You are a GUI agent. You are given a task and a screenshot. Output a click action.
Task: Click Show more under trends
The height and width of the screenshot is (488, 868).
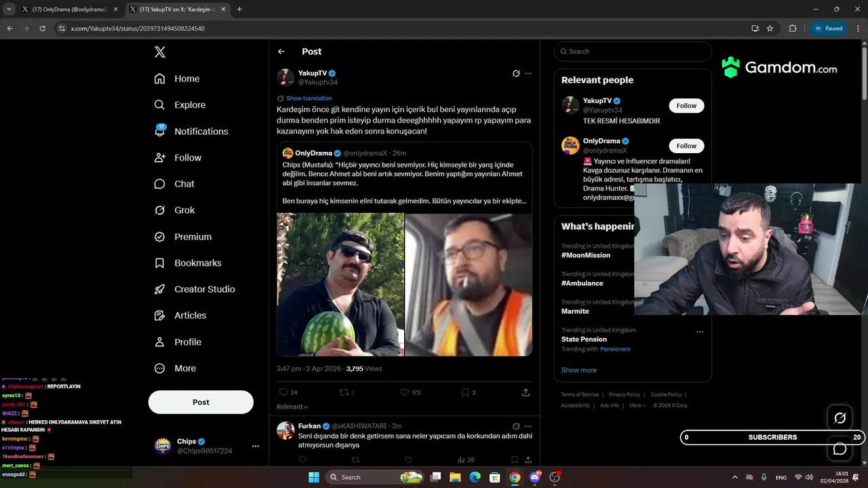click(578, 370)
